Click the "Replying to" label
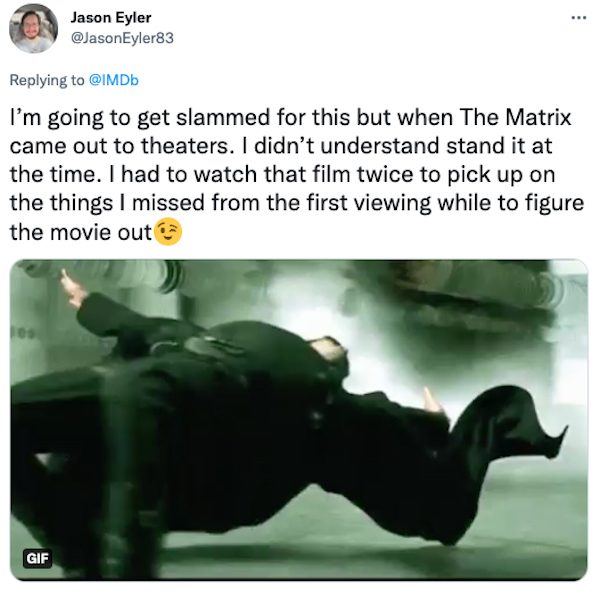 [47, 80]
